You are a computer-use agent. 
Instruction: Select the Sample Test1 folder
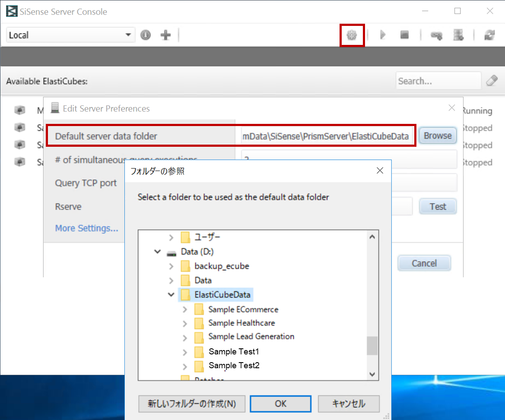tap(234, 351)
